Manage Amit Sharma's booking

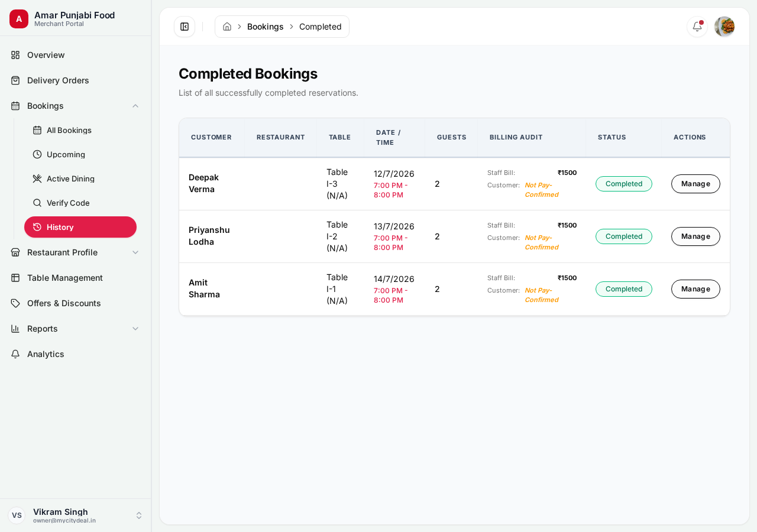point(695,289)
